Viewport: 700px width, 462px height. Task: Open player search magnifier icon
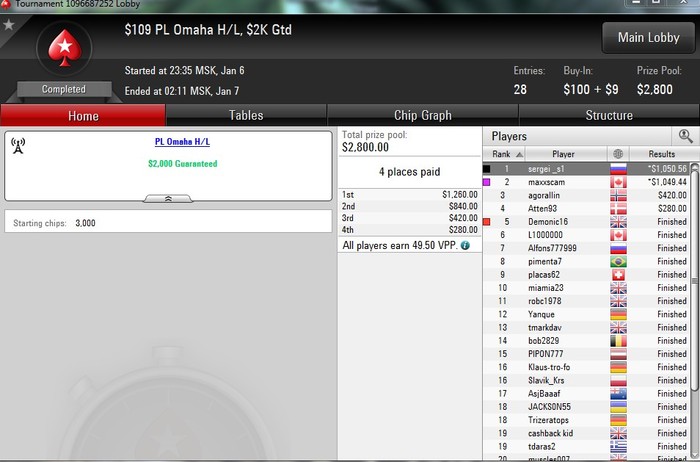point(685,136)
